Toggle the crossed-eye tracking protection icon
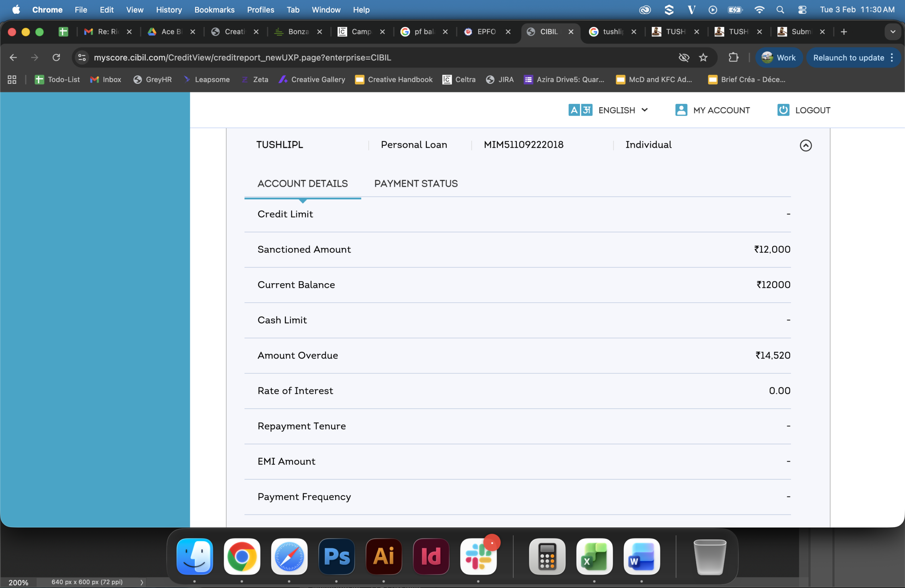The height and width of the screenshot is (588, 905). [684, 57]
